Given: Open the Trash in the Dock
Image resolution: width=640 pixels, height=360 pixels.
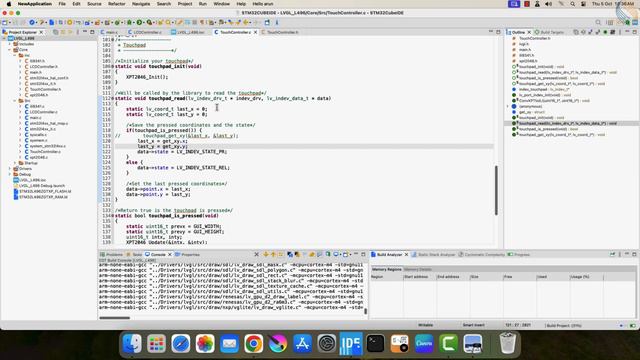Looking at the screenshot, I should tap(507, 343).
